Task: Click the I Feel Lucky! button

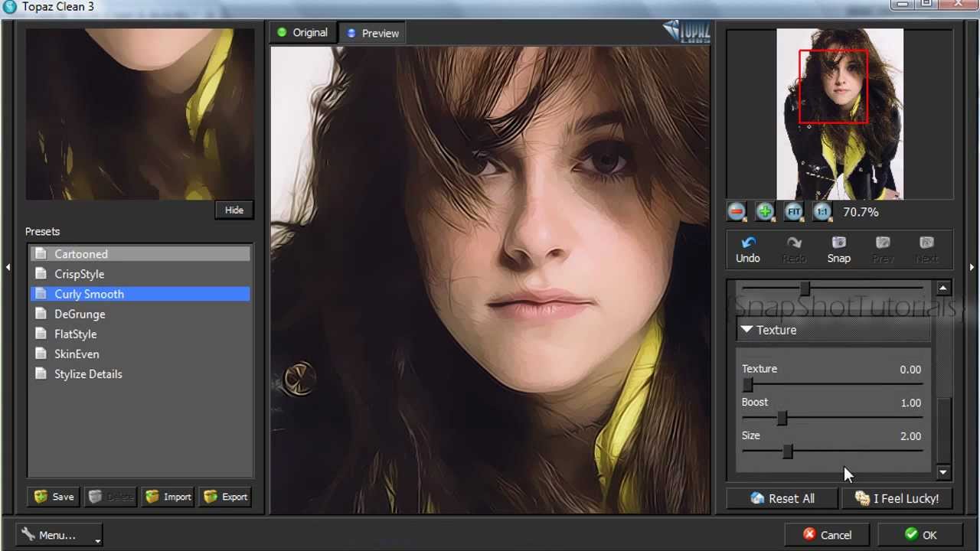Action: pyautogui.click(x=897, y=498)
